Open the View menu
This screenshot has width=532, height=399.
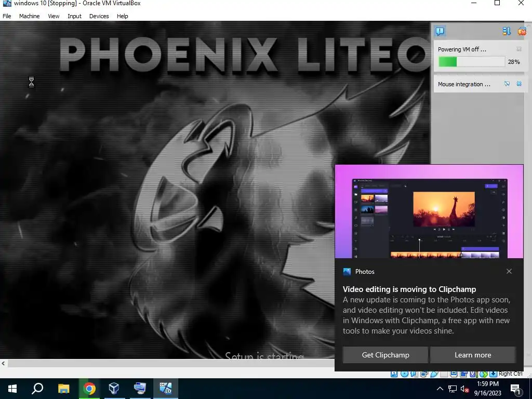[54, 16]
